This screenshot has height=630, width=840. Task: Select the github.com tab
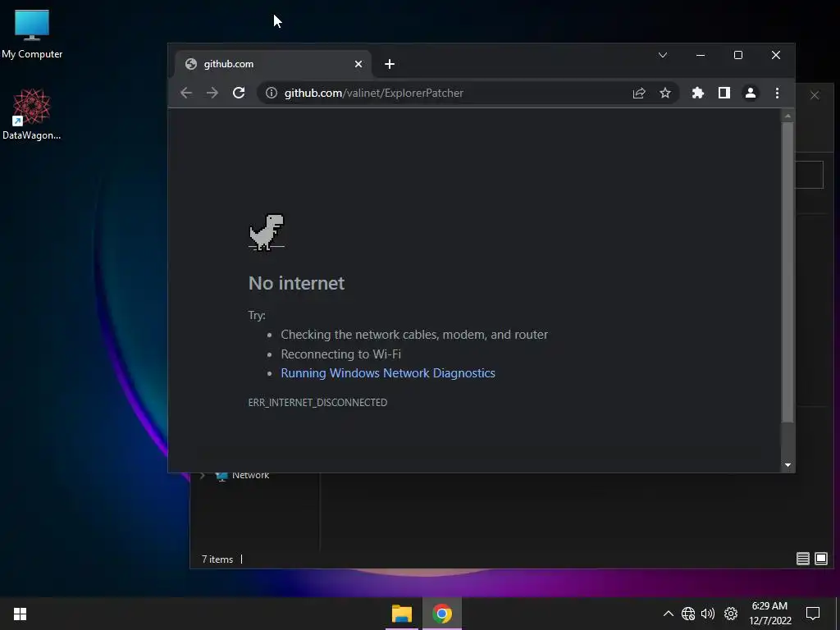coord(273,64)
